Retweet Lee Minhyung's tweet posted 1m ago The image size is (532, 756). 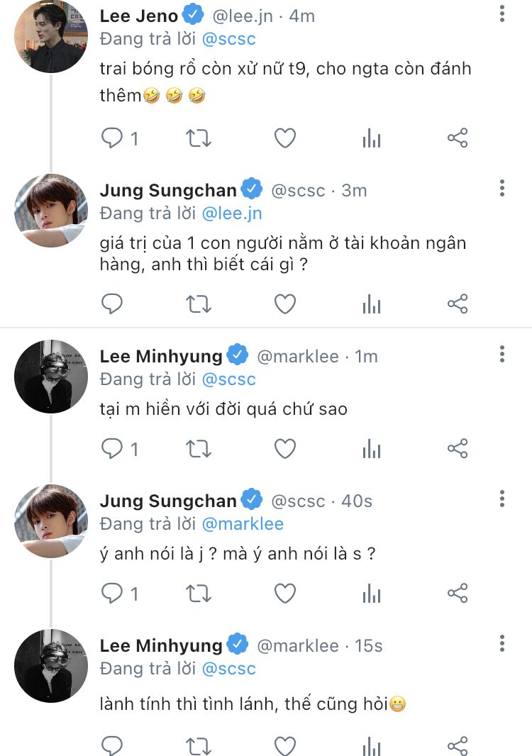(x=199, y=449)
